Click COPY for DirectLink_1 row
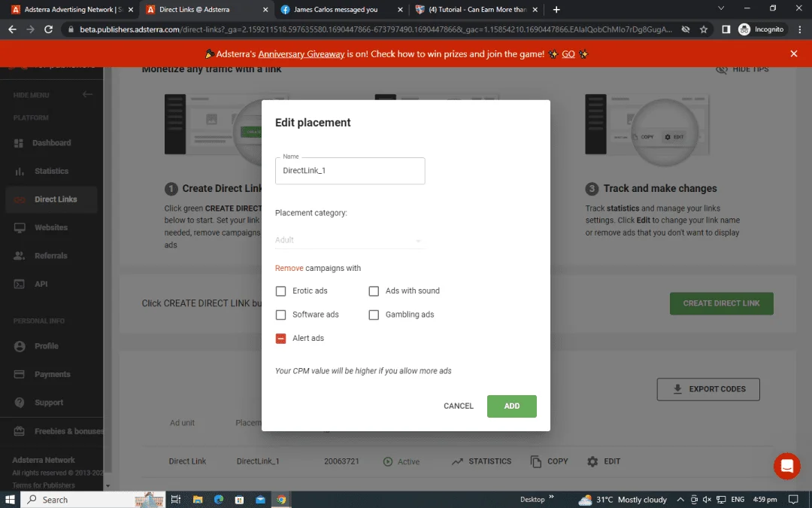Viewport: 812px width, 508px height. (x=550, y=461)
